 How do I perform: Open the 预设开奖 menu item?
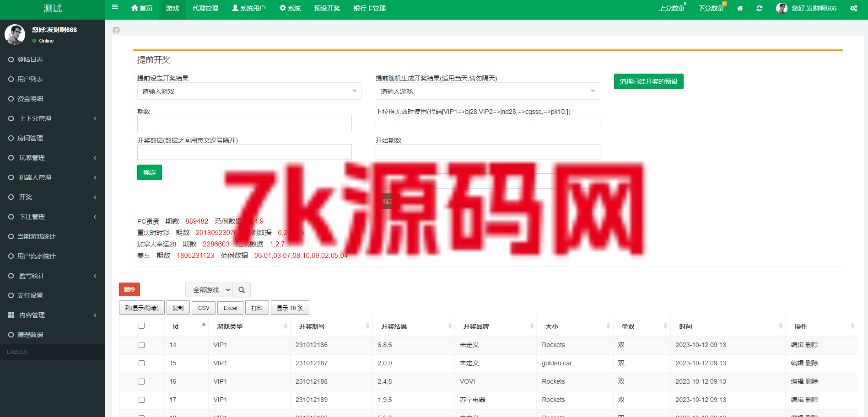[x=327, y=8]
